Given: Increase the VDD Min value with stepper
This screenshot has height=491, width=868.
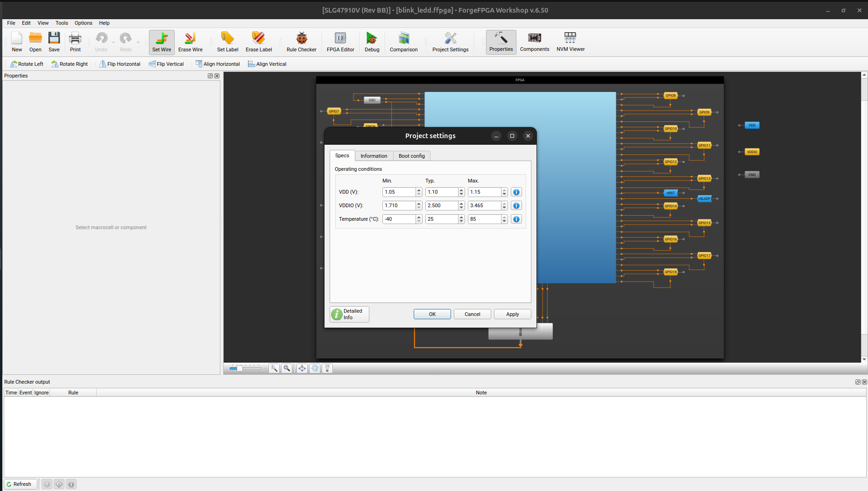Looking at the screenshot, I should coord(419,190).
